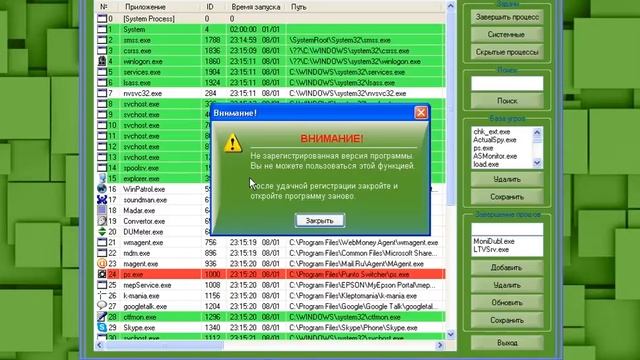Click the right arrow of the horizontal scrollbar

440,345
